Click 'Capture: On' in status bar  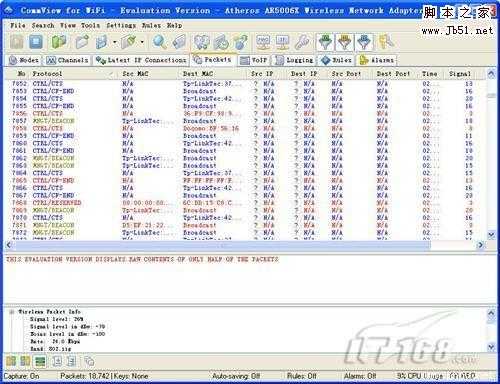point(21,376)
